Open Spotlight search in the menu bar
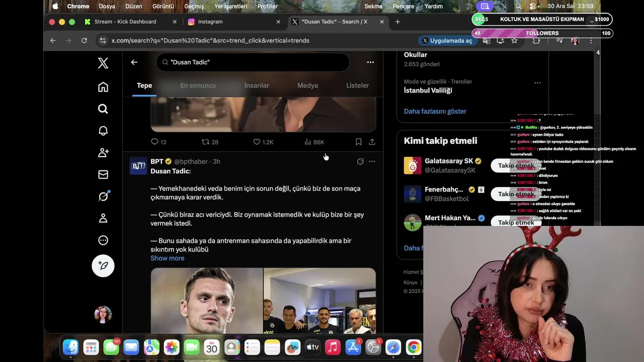 coord(518,6)
